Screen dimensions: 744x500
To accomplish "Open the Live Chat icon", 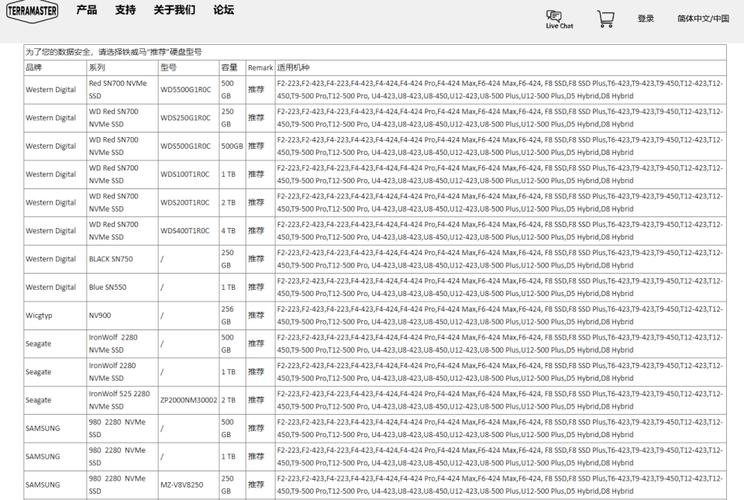I will [559, 19].
